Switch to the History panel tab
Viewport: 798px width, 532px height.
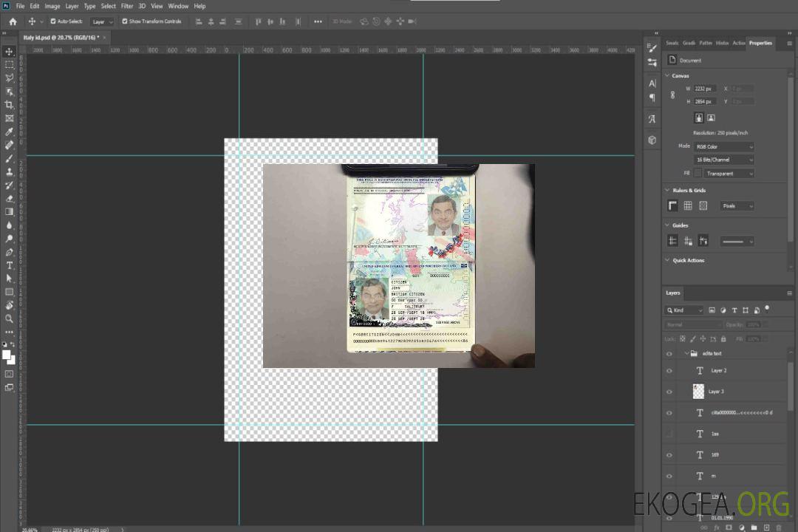pyautogui.click(x=722, y=43)
